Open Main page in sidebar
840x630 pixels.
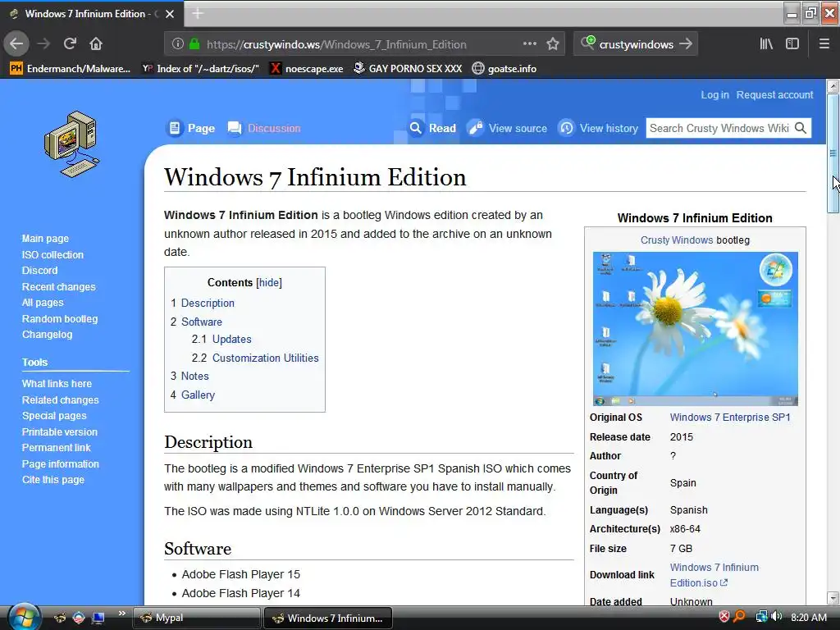(45, 239)
